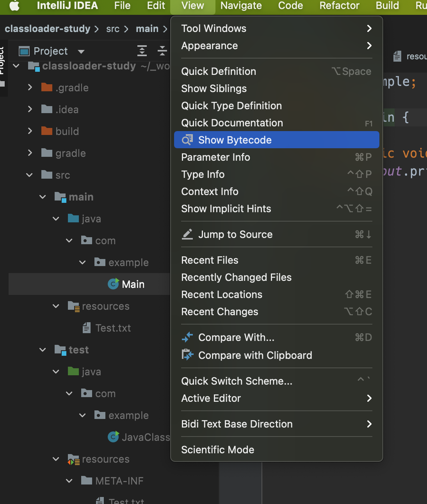Open the Refactor menu
The width and height of the screenshot is (427, 504).
[339, 5]
